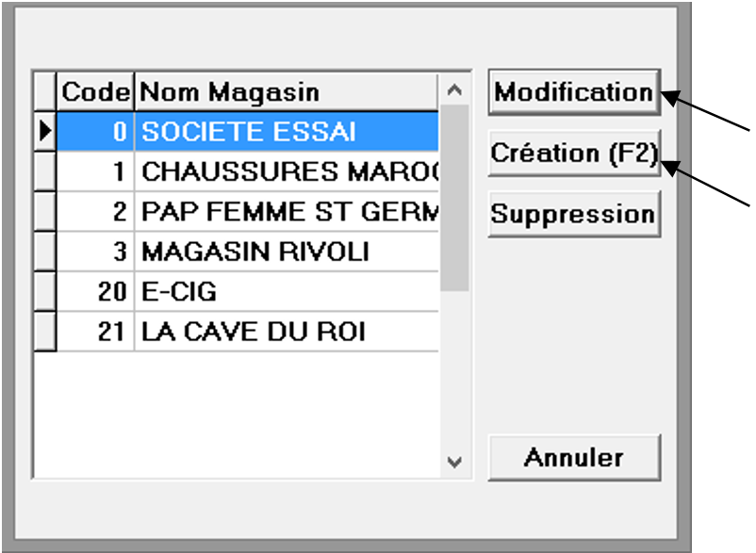
Task: Click the Suppression button
Action: coord(573,214)
